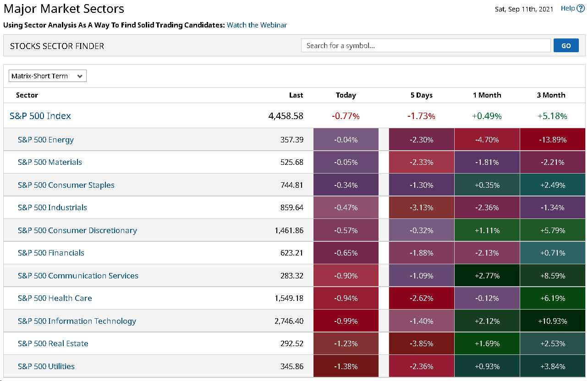Image resolution: width=588 pixels, height=381 pixels.
Task: Click Real Estate's Today cell -1.23%
Action: (346, 343)
